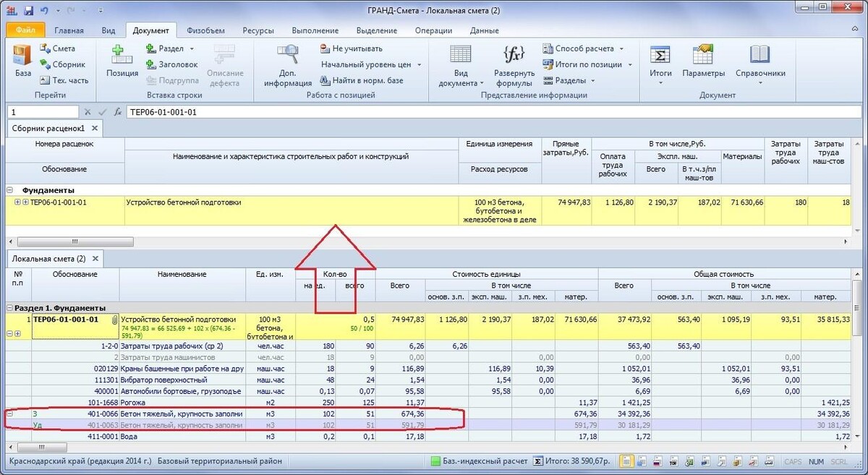Click the Краны башенные 020129 row

(428, 367)
